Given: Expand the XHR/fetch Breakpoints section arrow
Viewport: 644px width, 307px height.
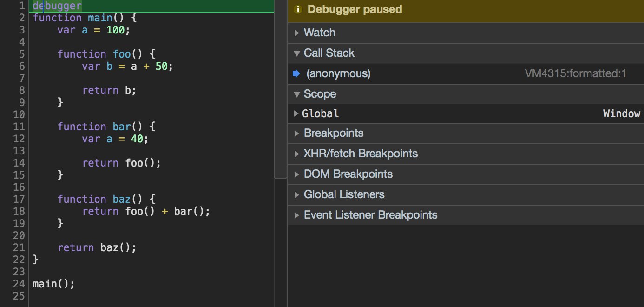Looking at the screenshot, I should 297,154.
